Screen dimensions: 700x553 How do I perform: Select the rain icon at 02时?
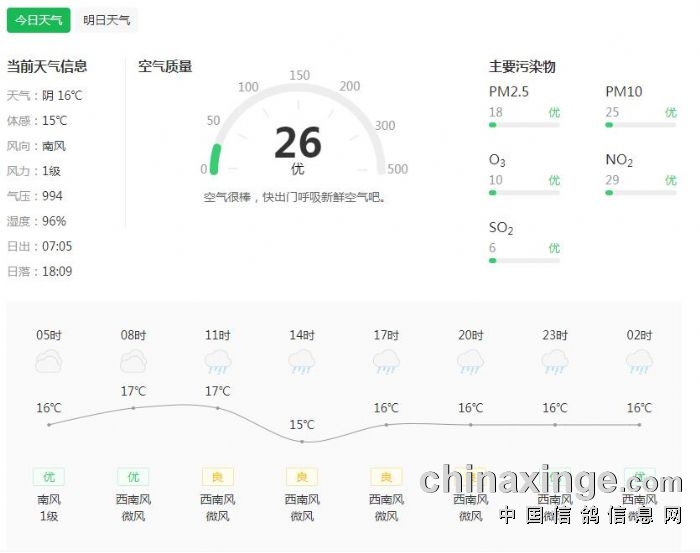[x=639, y=362]
